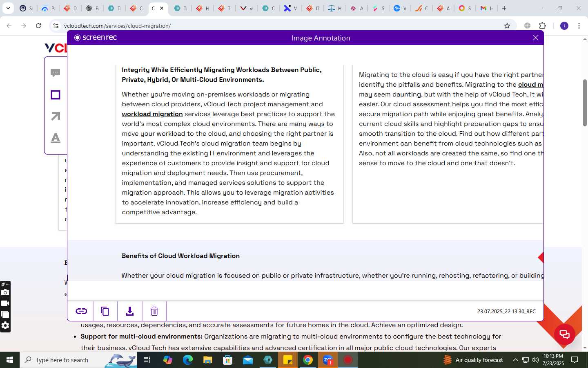The image size is (588, 368).
Task: Select the text annotation tool
Action: pyautogui.click(x=56, y=138)
